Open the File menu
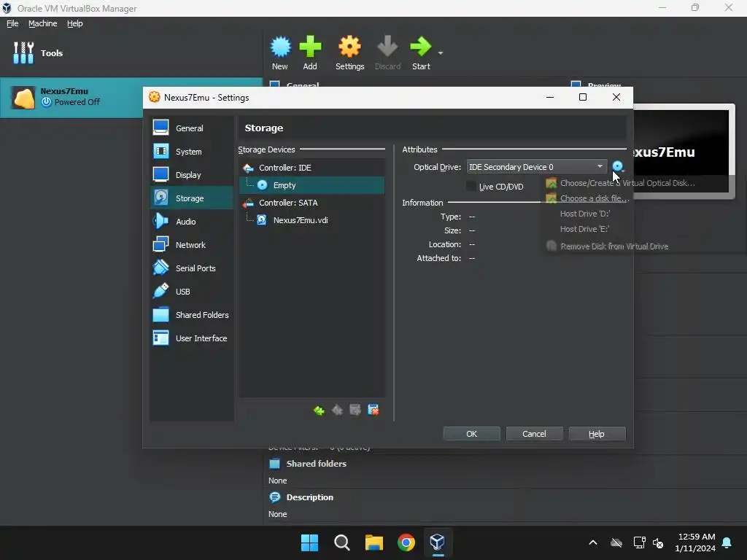 pos(12,23)
